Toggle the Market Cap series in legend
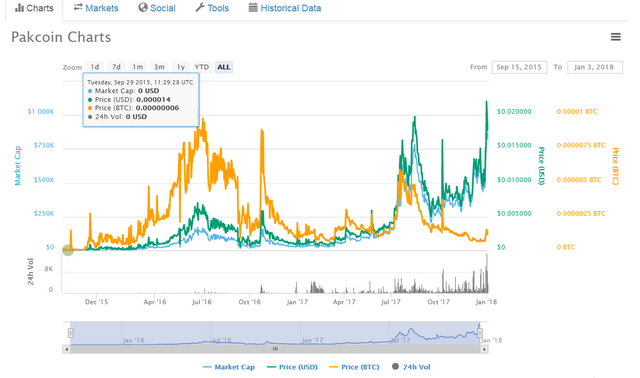The width and height of the screenshot is (640, 378). pos(229,367)
